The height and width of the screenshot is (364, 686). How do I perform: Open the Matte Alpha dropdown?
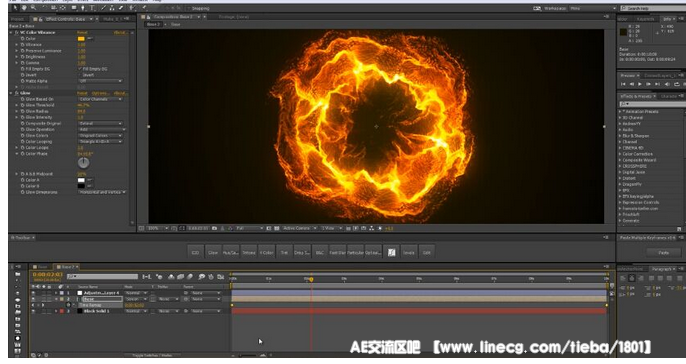[100, 81]
